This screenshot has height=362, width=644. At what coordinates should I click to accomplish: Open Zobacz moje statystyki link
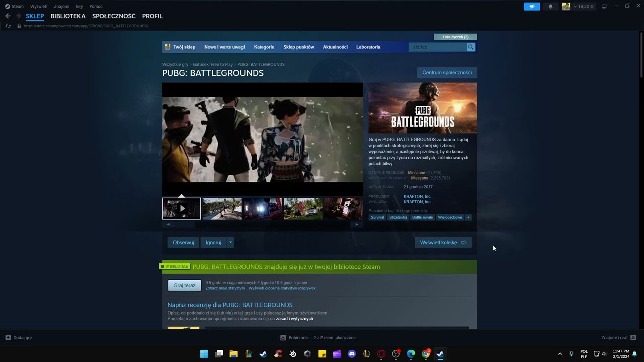click(225, 288)
